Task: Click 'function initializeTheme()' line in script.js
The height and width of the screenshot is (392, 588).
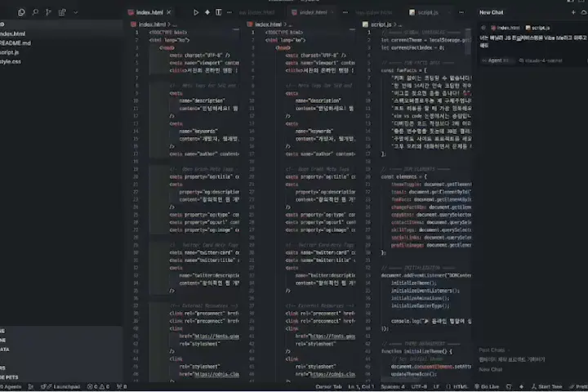Action: (x=416, y=351)
